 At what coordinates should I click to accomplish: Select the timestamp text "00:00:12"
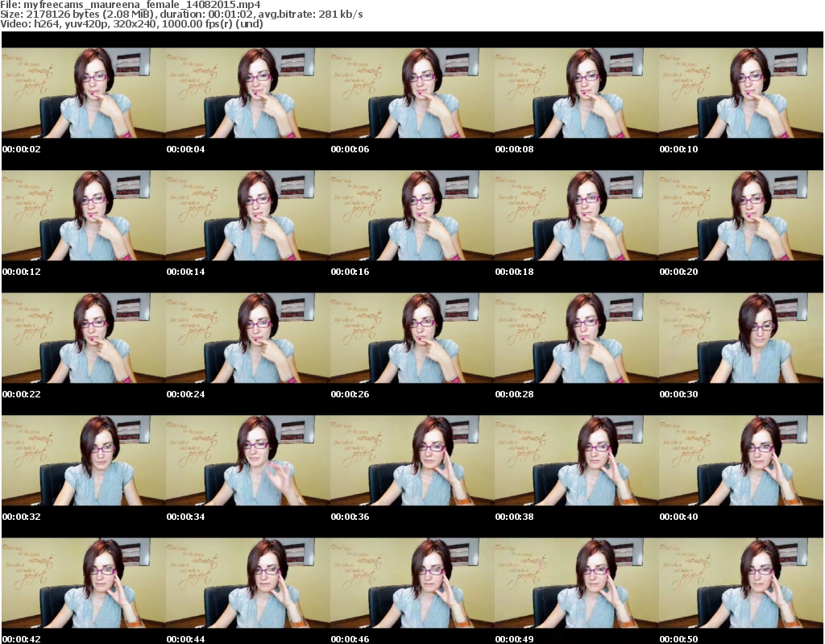(22, 272)
